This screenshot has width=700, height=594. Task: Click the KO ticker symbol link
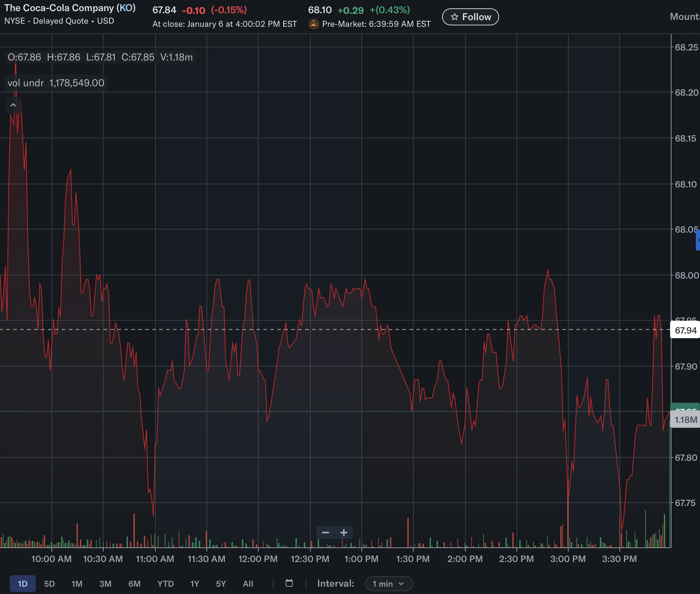126,8
